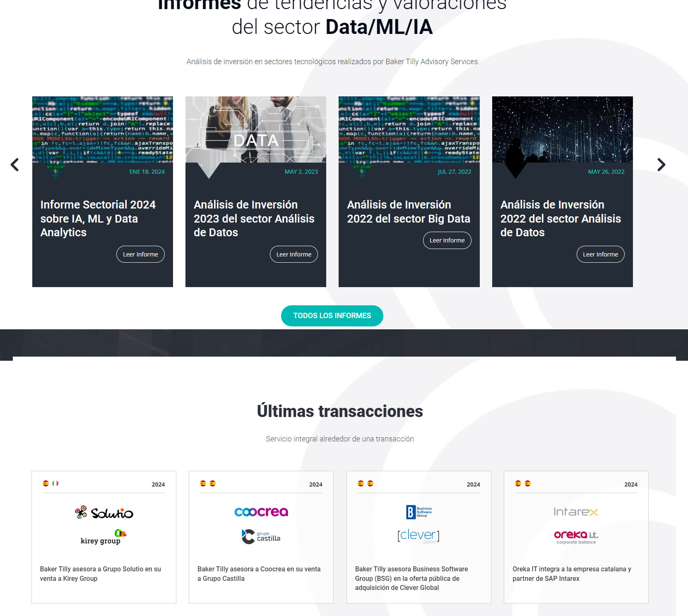Open Leer Informe for Informe Sectorial 2024
This screenshot has width=688, height=616.
[140, 254]
